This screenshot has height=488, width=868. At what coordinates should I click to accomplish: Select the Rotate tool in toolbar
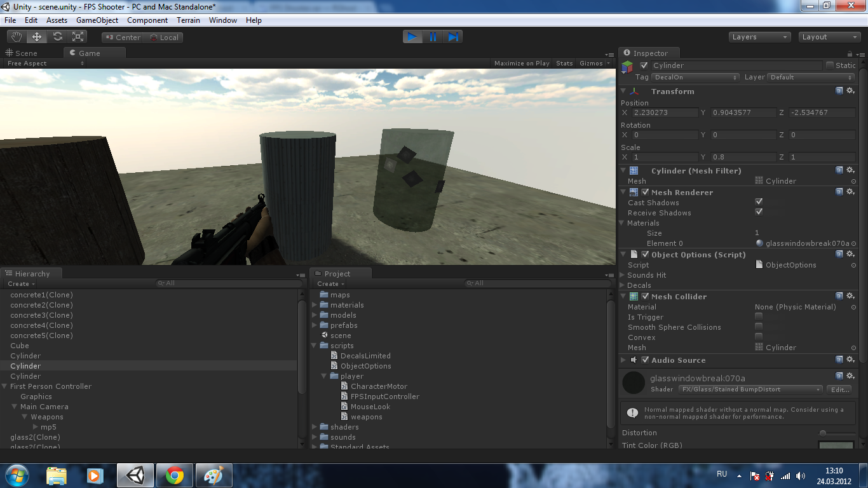coord(57,37)
